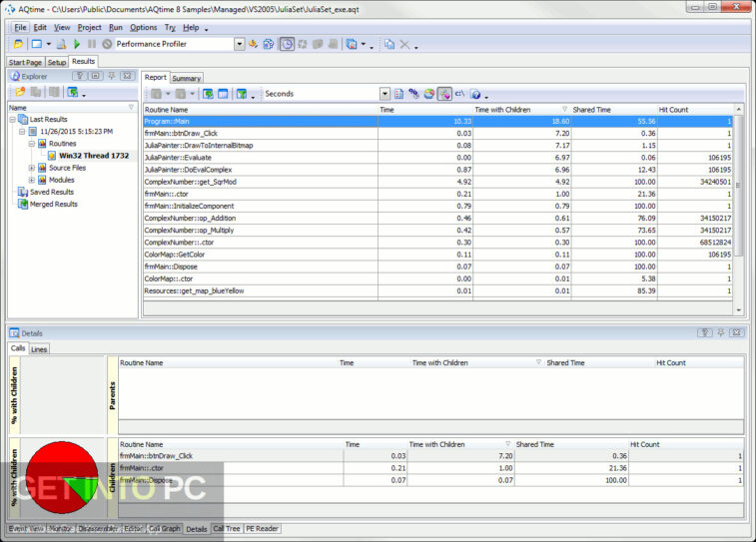756x542 pixels.
Task: Expand the Source Files tree node
Action: (31, 168)
